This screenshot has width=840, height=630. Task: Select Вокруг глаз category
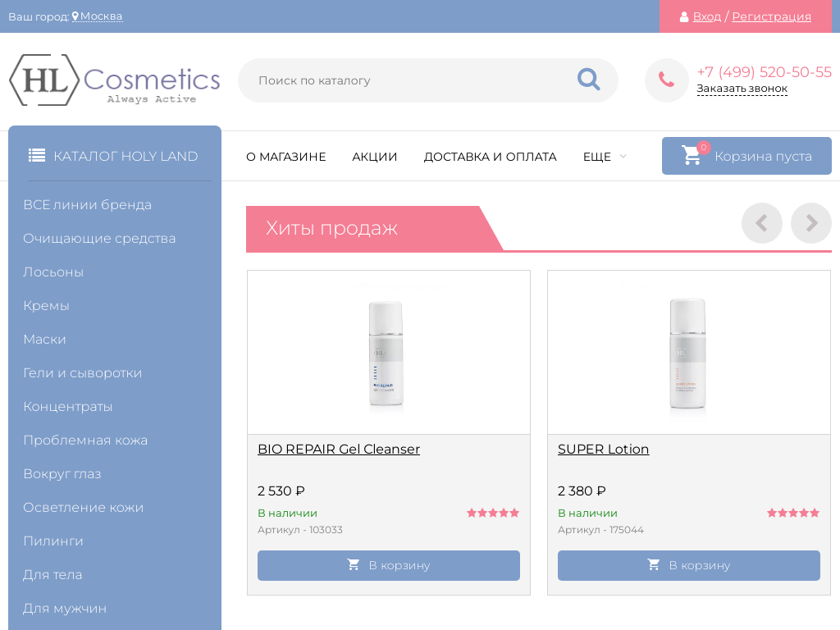(62, 474)
